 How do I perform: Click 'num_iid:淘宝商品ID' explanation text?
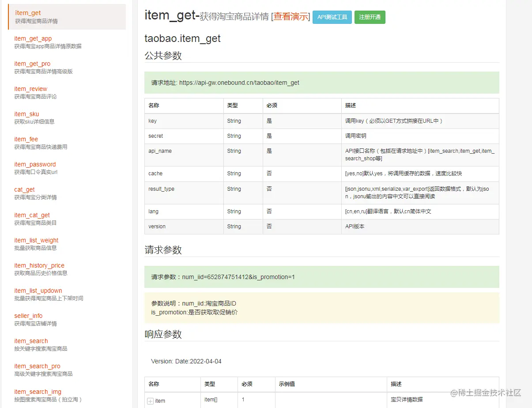pos(209,303)
